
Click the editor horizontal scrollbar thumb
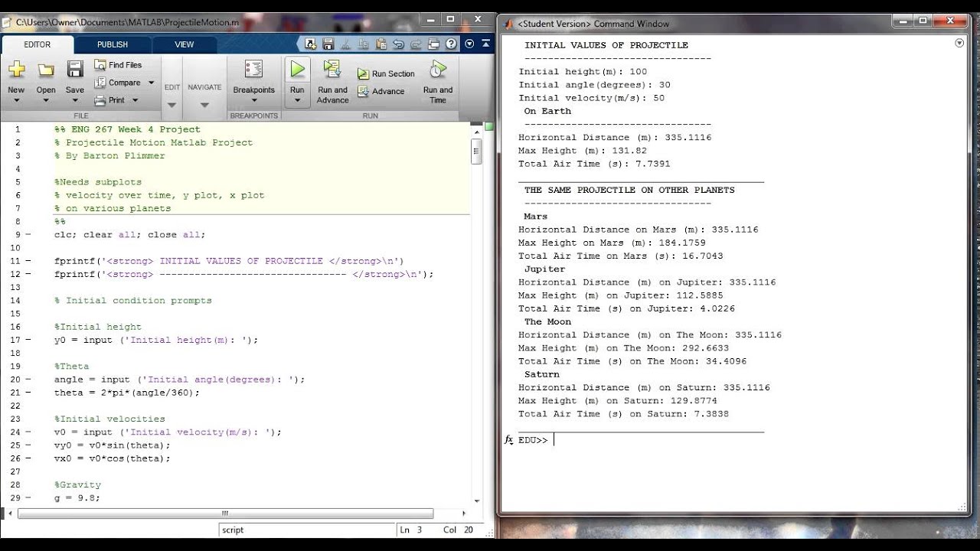click(225, 514)
